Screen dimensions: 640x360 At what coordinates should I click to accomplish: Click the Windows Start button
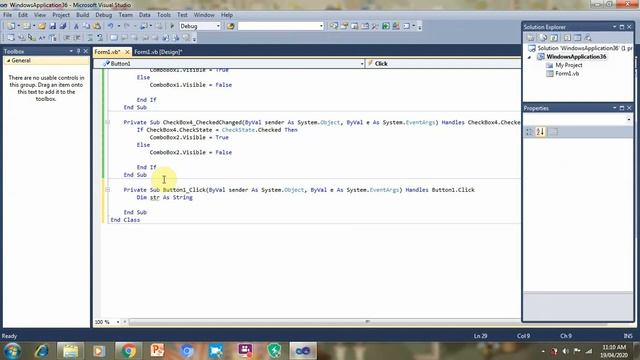[x=12, y=351]
